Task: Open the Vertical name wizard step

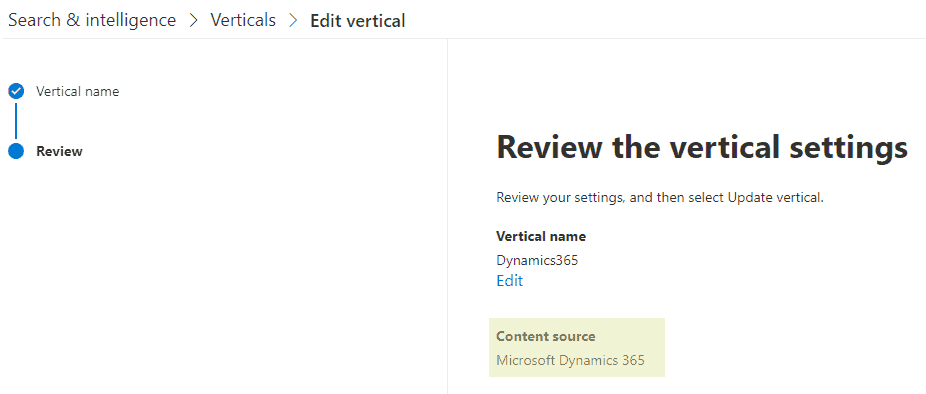Action: 77,92
